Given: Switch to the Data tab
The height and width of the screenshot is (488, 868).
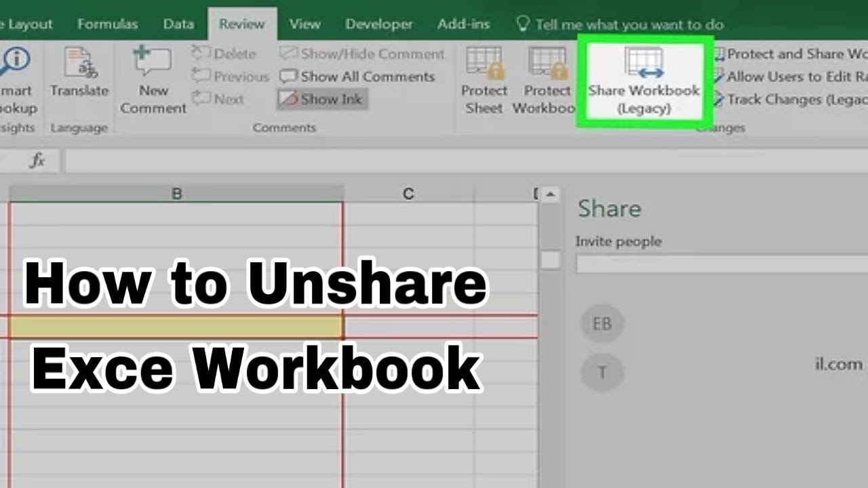Looking at the screenshot, I should click(x=178, y=24).
